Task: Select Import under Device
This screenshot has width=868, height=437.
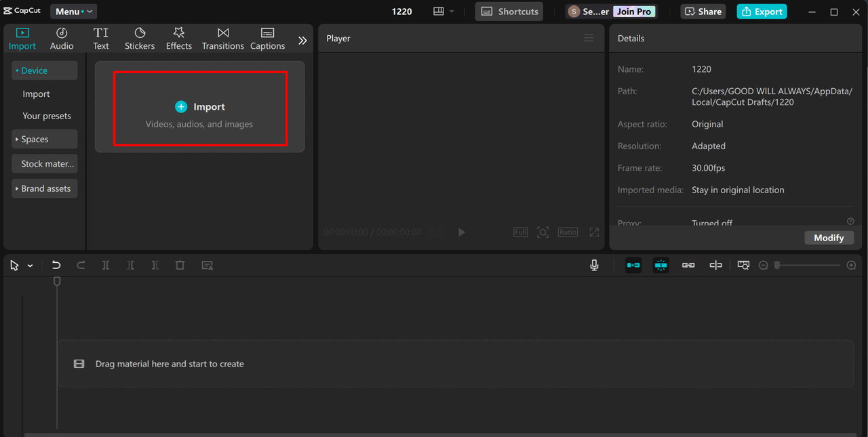Action: click(x=36, y=94)
